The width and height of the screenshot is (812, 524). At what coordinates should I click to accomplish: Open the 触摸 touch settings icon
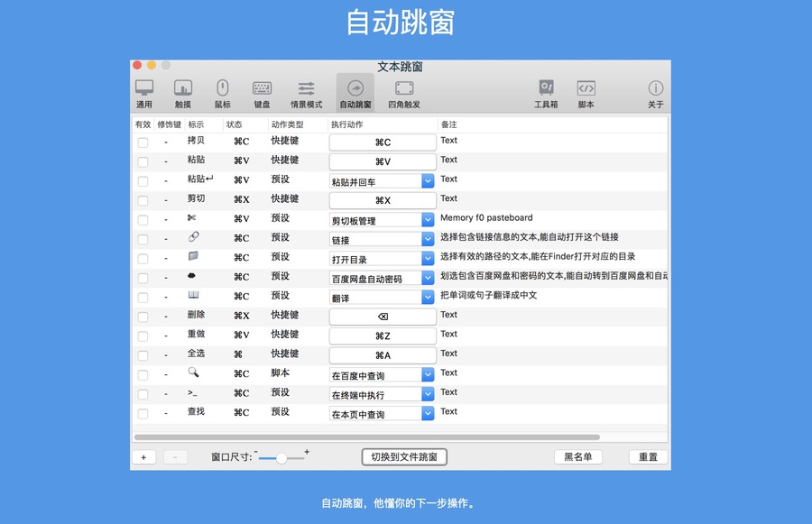click(183, 94)
